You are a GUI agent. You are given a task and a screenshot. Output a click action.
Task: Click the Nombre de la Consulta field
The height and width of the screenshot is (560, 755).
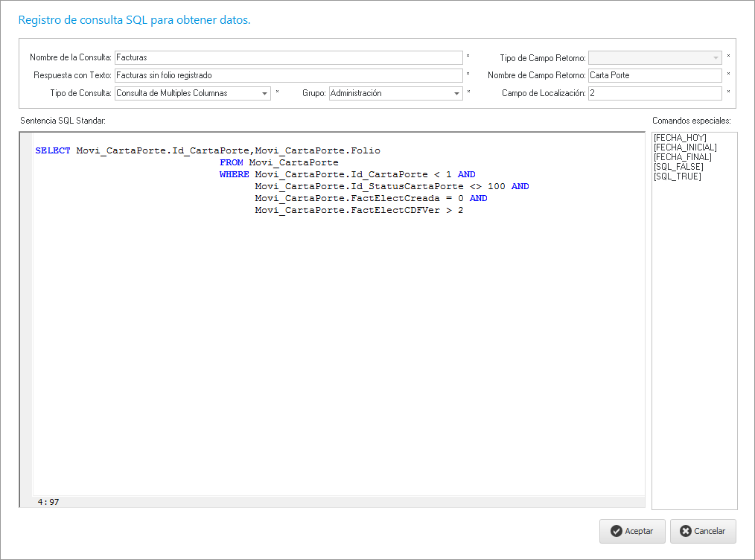[x=288, y=57]
